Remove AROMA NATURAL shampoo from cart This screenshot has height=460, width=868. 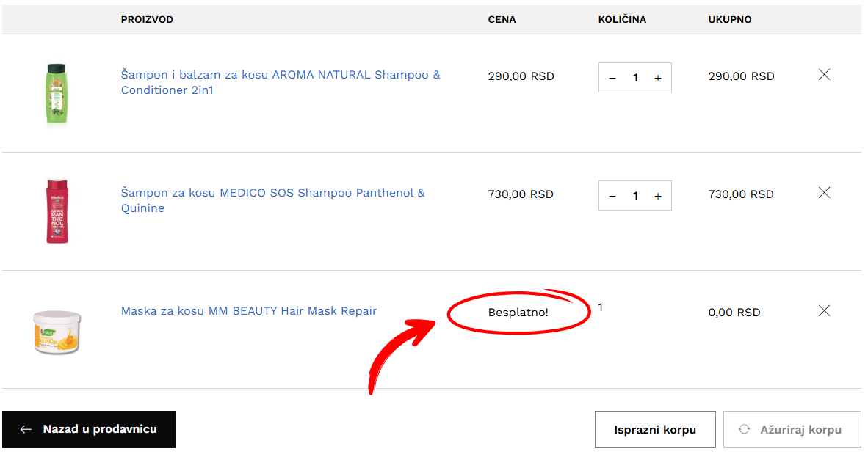(x=824, y=75)
